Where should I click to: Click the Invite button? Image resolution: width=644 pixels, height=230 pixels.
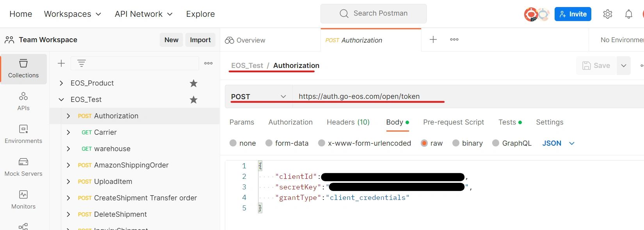(573, 14)
